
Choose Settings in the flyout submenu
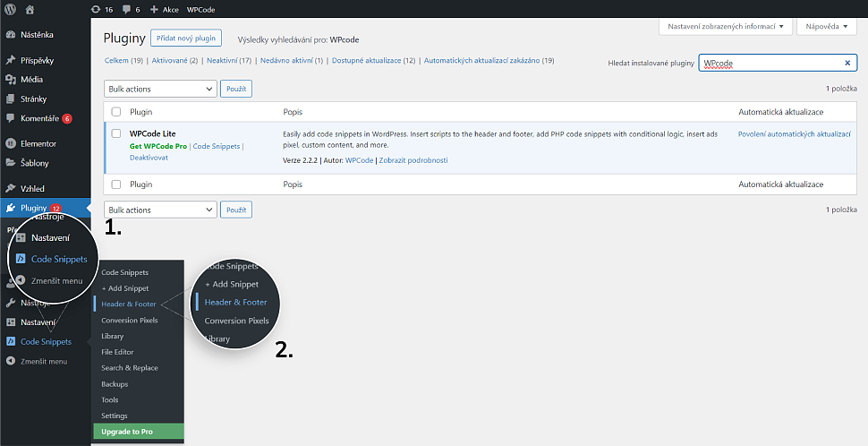pyautogui.click(x=115, y=416)
